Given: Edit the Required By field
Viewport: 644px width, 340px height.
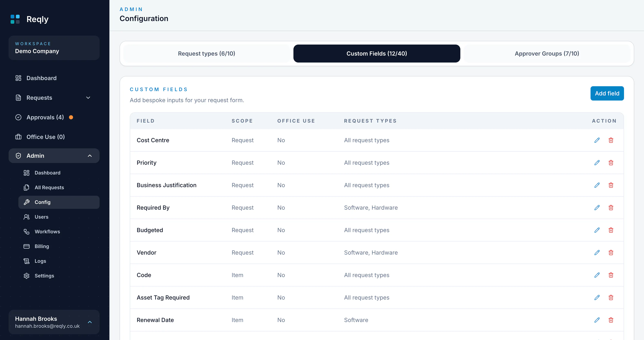Looking at the screenshot, I should coord(597,208).
